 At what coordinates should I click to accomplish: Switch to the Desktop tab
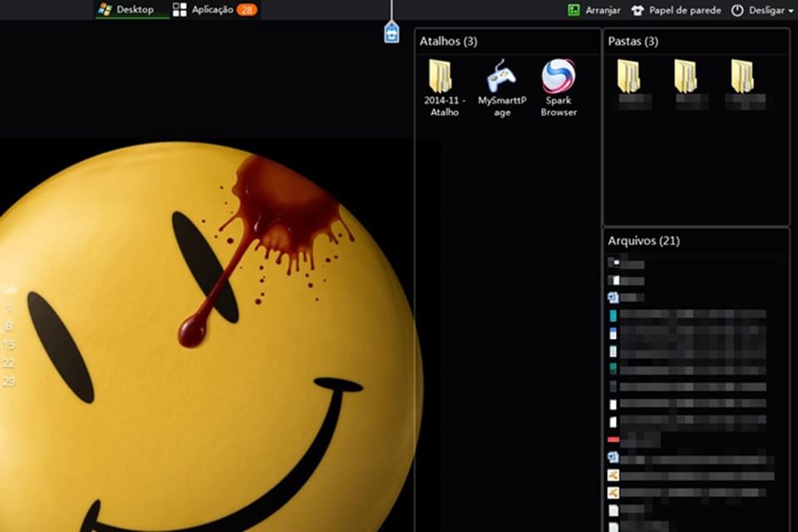coord(127,10)
